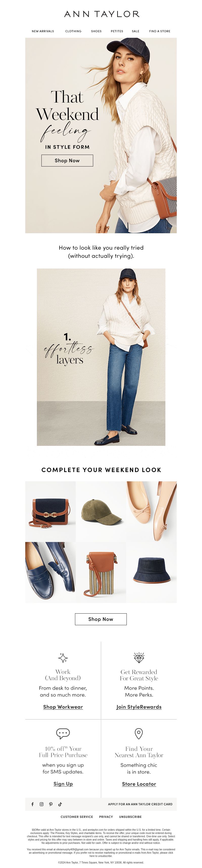The height and width of the screenshot is (868, 202).
Task: View the olive green baseball cap product
Action: tap(101, 512)
